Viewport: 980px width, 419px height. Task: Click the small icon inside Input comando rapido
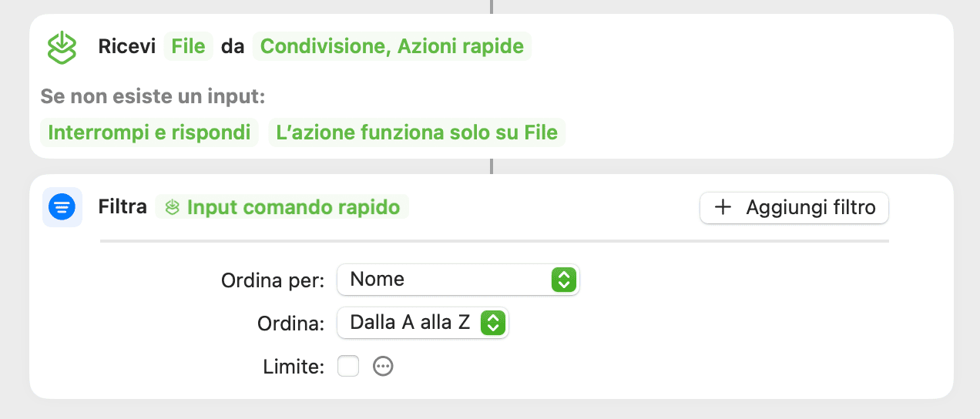173,207
